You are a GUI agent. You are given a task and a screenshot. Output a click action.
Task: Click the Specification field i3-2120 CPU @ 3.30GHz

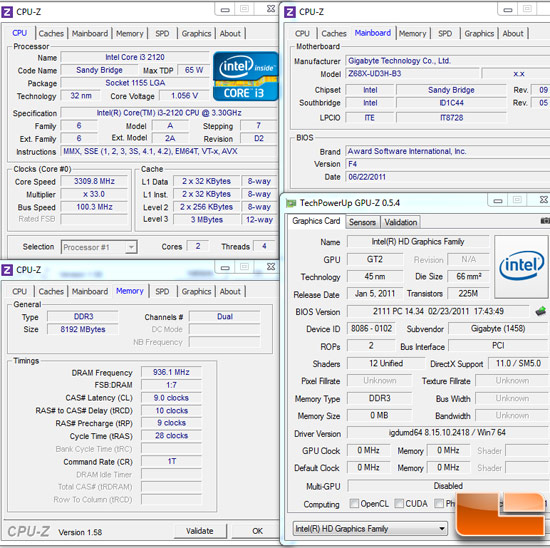[x=169, y=113]
